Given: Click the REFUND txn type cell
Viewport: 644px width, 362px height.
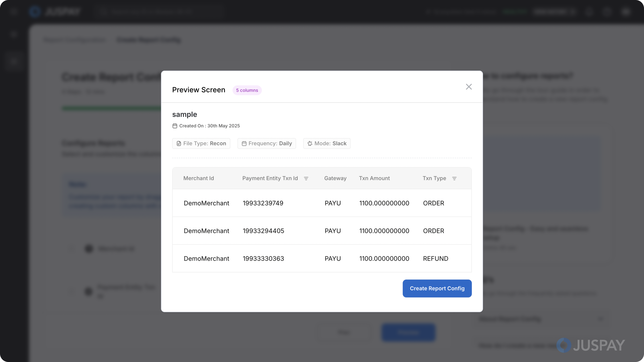Looking at the screenshot, I should 436,259.
